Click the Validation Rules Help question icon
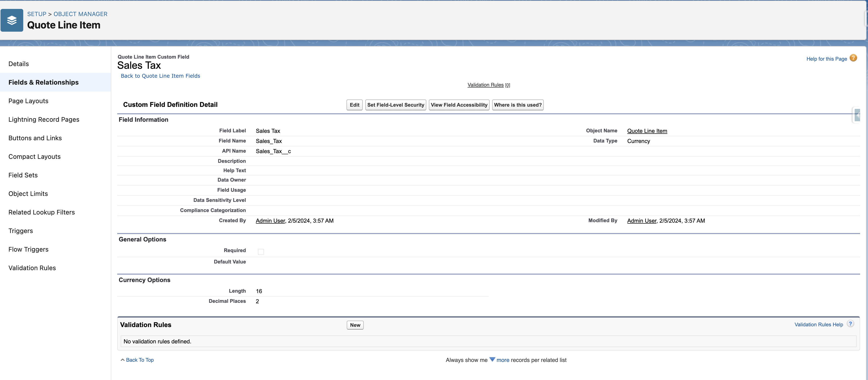Image resolution: width=868 pixels, height=380 pixels. coord(850,324)
